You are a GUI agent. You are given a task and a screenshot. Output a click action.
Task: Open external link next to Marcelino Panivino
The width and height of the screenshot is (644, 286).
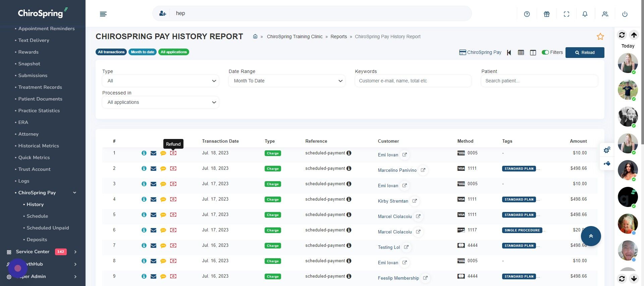[x=423, y=170]
